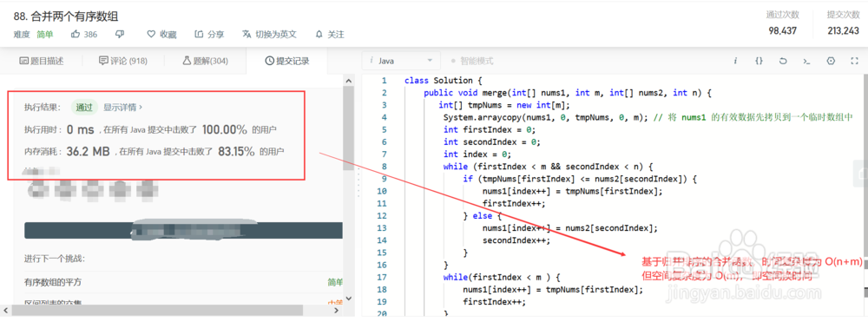The width and height of the screenshot is (868, 322).
Task: Click the merge method signature on line 2
Action: (568, 93)
